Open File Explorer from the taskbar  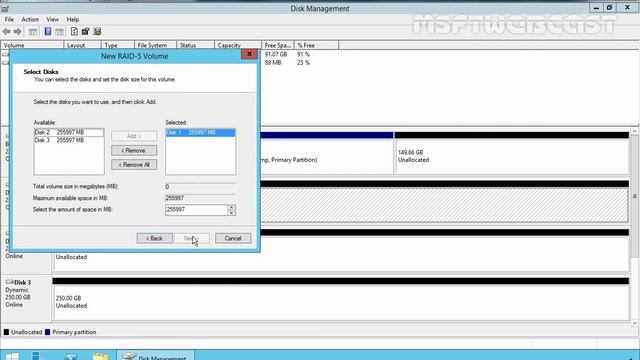click(101, 356)
